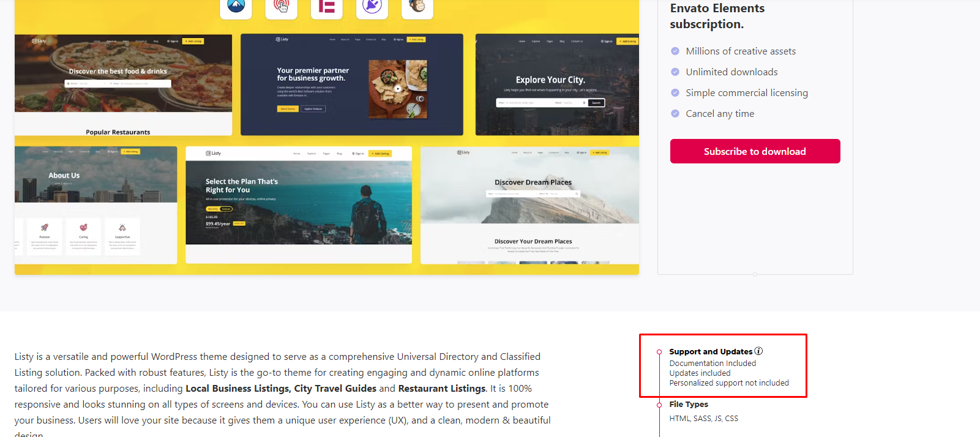Open the Explore Your City preview
The height and width of the screenshot is (437, 980).
click(557, 84)
